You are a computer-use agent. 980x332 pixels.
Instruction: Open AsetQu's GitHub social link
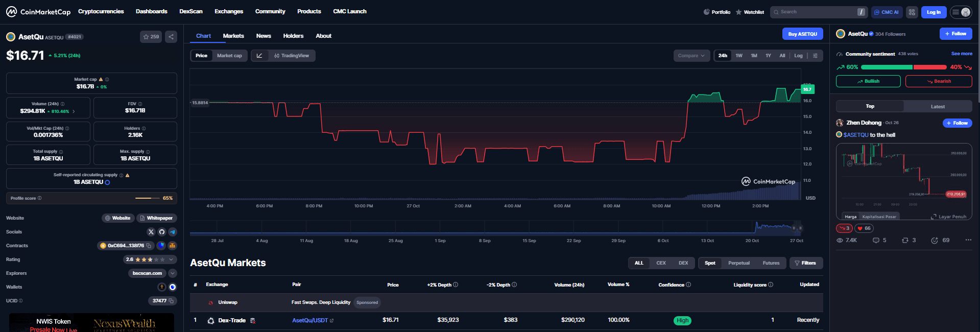162,232
